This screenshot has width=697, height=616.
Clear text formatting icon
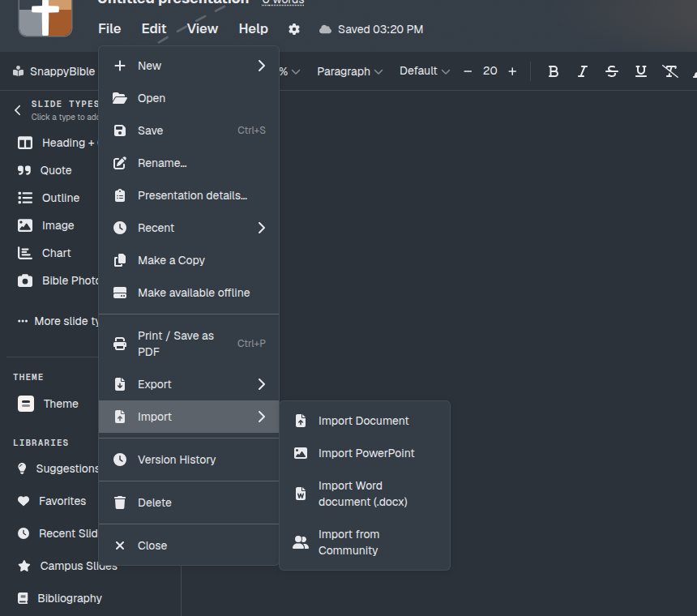[x=670, y=71]
